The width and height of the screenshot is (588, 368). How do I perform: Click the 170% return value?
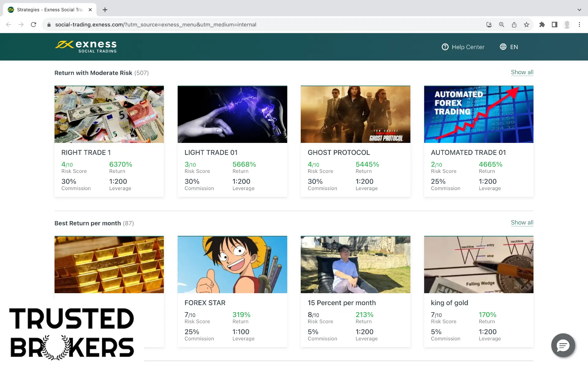point(488,315)
